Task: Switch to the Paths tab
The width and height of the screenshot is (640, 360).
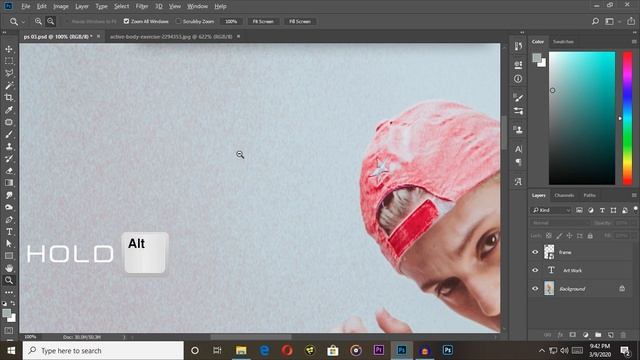Action: 589,196
